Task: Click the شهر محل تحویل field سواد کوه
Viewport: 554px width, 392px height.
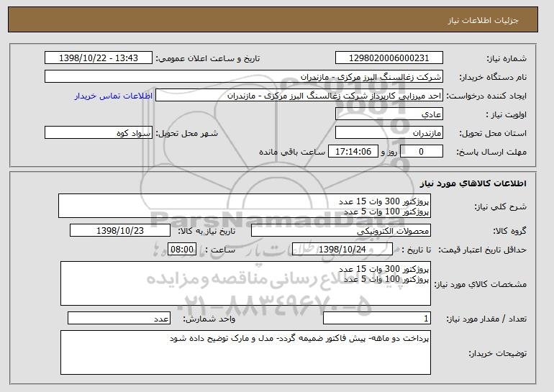Action: click(x=99, y=133)
